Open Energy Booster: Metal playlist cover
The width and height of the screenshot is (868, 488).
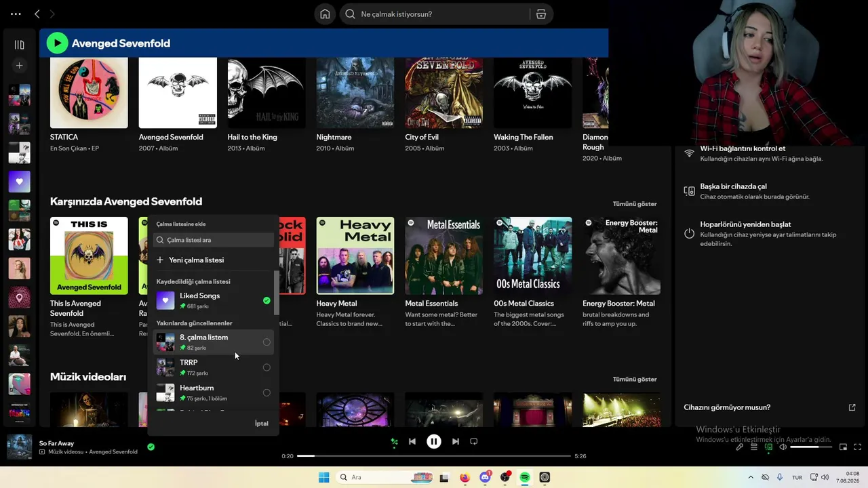coord(622,256)
